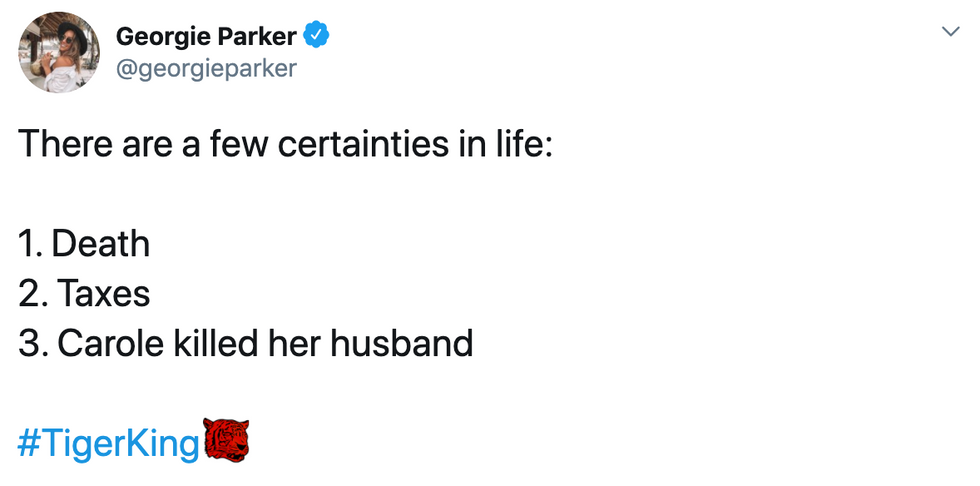
Task: Click the blue verified badge
Action: 316,36
